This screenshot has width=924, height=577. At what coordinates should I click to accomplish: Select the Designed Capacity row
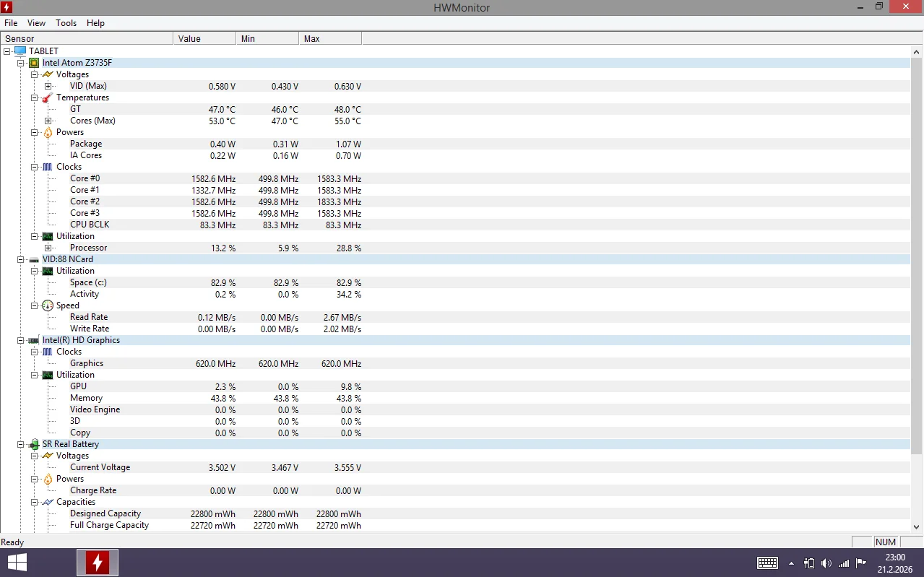point(455,513)
